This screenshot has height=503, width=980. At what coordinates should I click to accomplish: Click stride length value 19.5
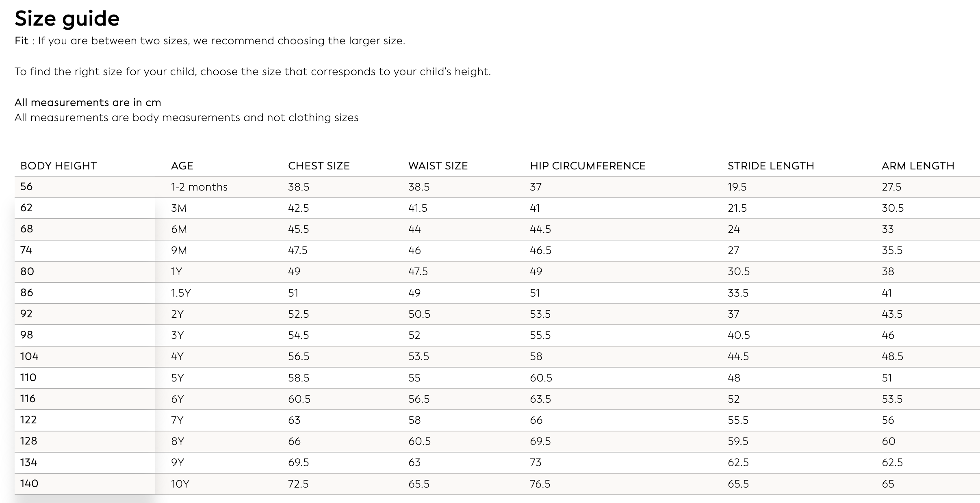[737, 187]
